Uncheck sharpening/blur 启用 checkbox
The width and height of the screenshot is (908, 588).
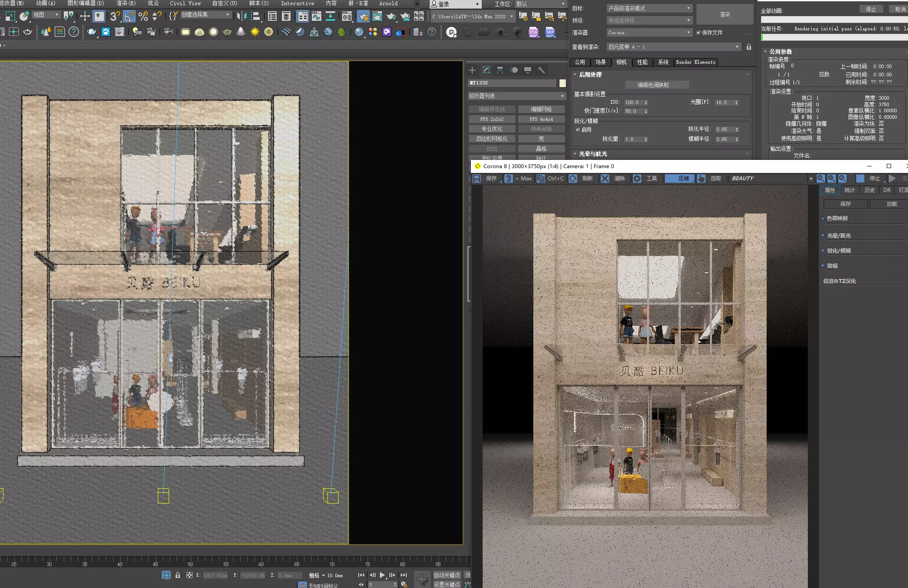pos(578,130)
